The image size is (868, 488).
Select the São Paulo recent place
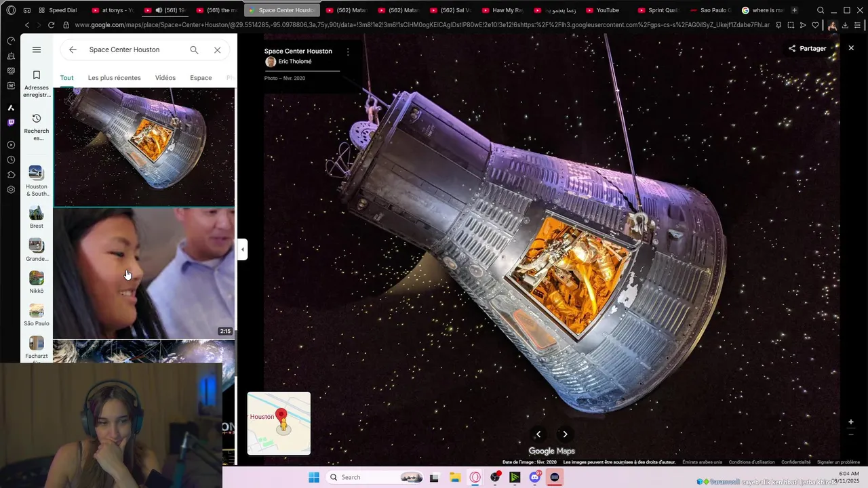(37, 314)
